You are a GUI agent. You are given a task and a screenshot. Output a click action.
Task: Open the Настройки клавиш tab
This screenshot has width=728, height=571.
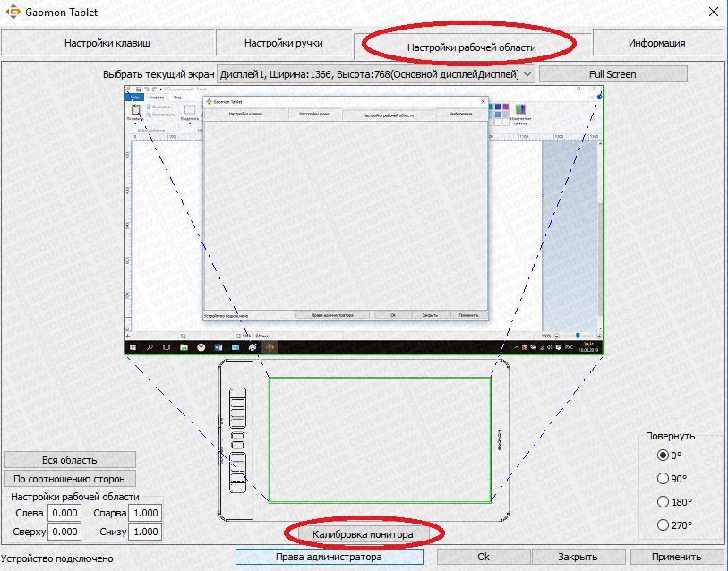click(107, 43)
